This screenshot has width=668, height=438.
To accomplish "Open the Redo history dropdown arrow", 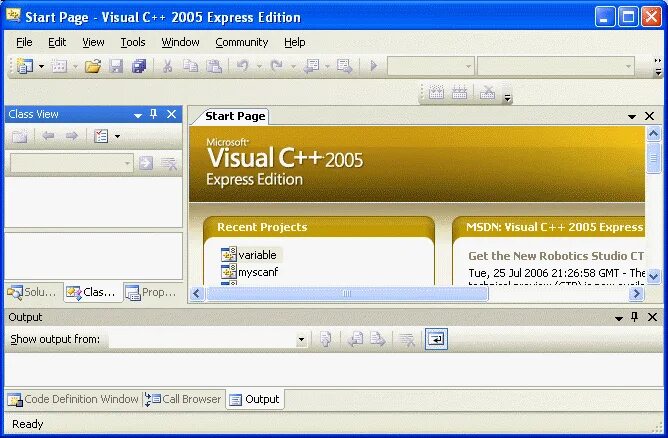I will (x=293, y=66).
